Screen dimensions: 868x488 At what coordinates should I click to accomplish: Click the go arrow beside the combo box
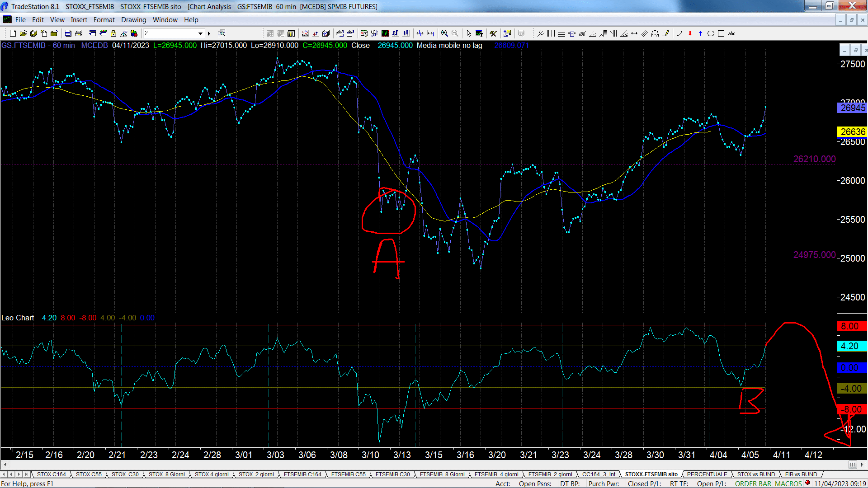coord(209,33)
